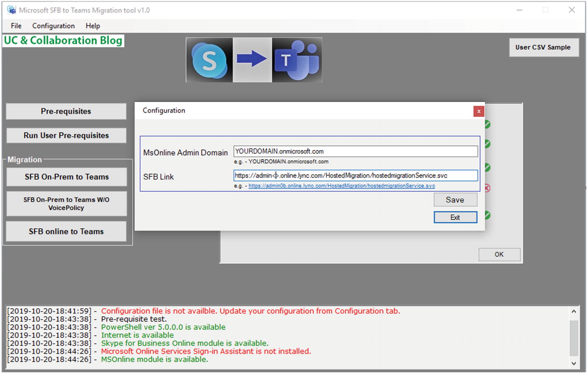
Task: Run User Pre-requisites check
Action: [66, 135]
